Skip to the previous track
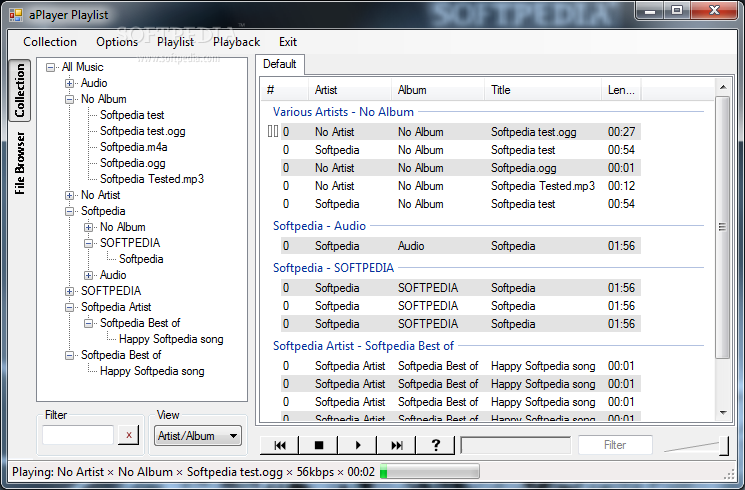The image size is (745, 490). 280,445
